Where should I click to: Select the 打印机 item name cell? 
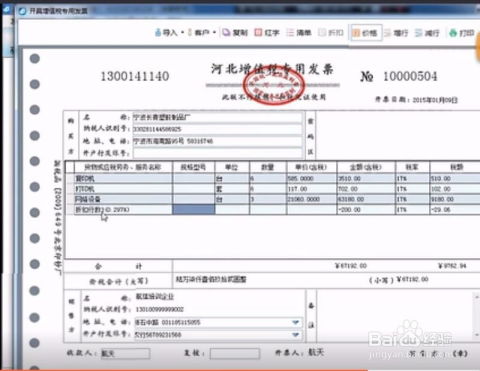[x=123, y=189]
